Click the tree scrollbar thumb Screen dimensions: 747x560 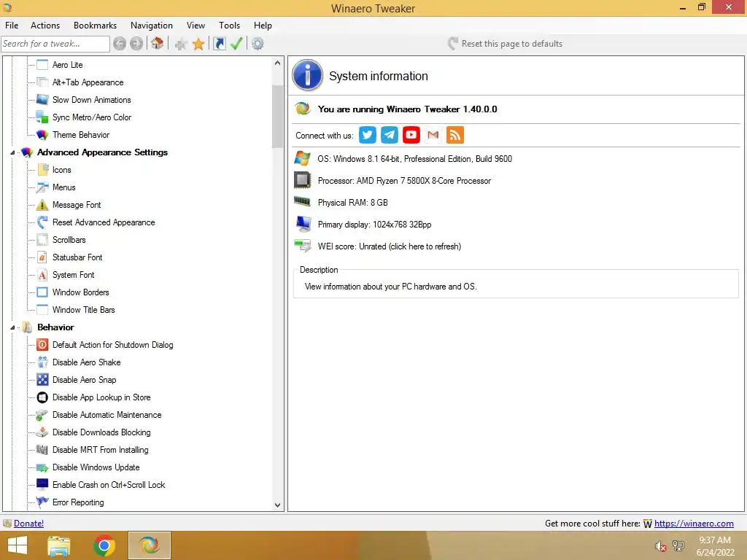point(278,117)
